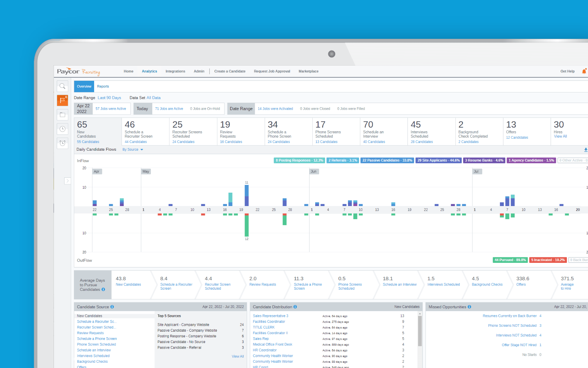Open Phone Screens NOT Scheduled
The width and height of the screenshot is (588, 368).
click(512, 326)
